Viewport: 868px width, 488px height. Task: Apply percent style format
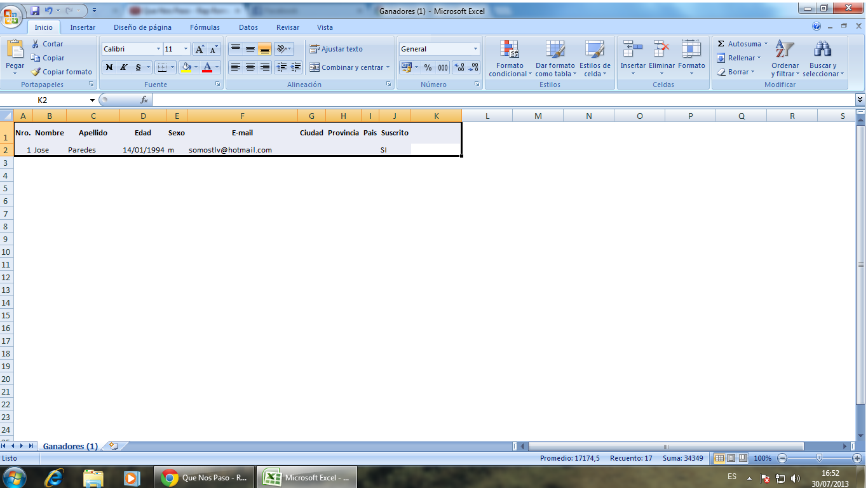pyautogui.click(x=428, y=67)
